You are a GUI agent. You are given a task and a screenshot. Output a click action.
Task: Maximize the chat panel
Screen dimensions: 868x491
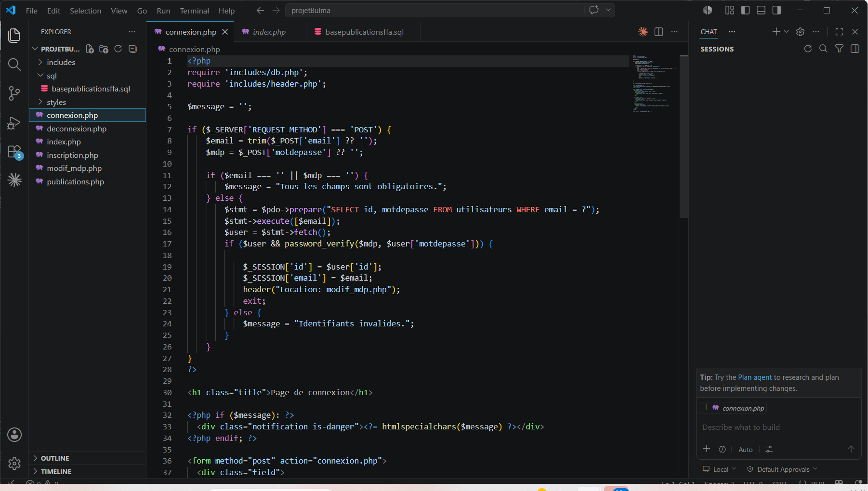click(839, 32)
